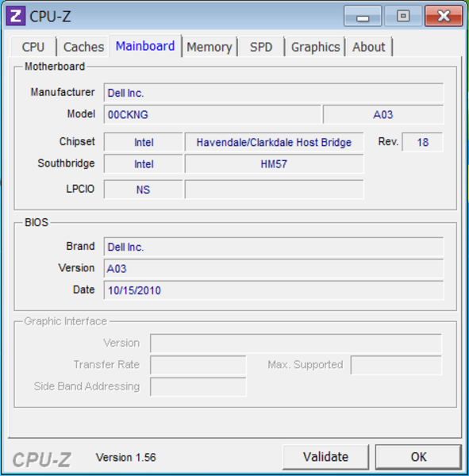Minimize the CPU-Z window
This screenshot has height=476, width=469.
pos(363,16)
